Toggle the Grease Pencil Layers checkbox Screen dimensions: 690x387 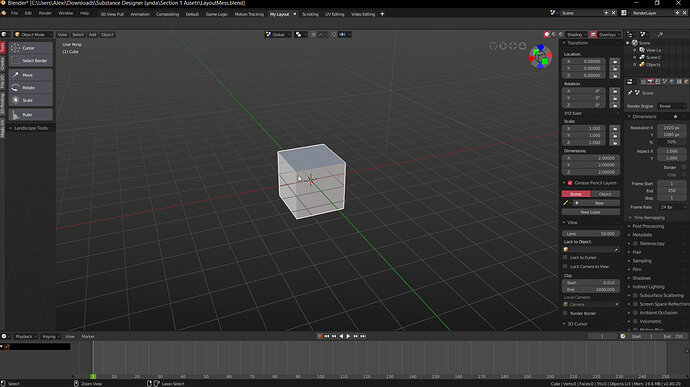(x=570, y=183)
